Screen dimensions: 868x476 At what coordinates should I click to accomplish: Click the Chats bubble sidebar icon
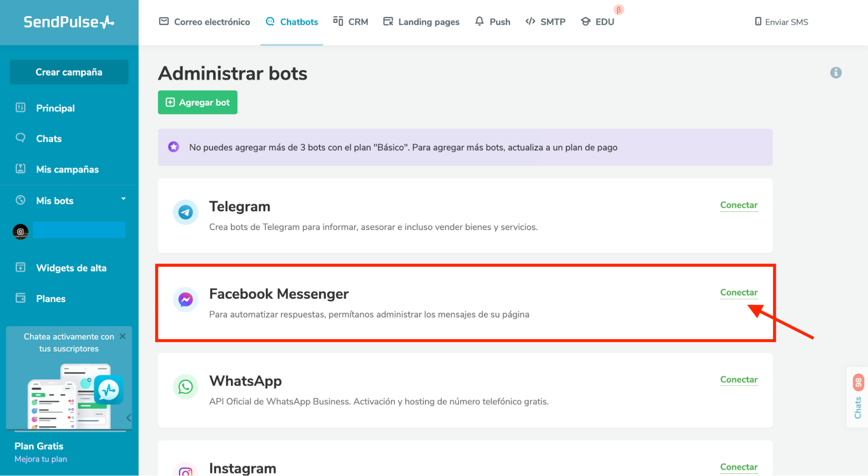(x=20, y=138)
